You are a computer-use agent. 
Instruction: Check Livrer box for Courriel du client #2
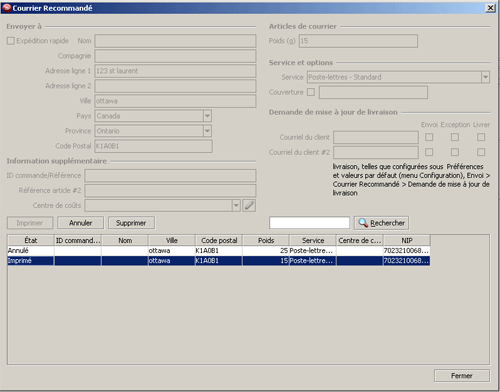click(x=481, y=152)
